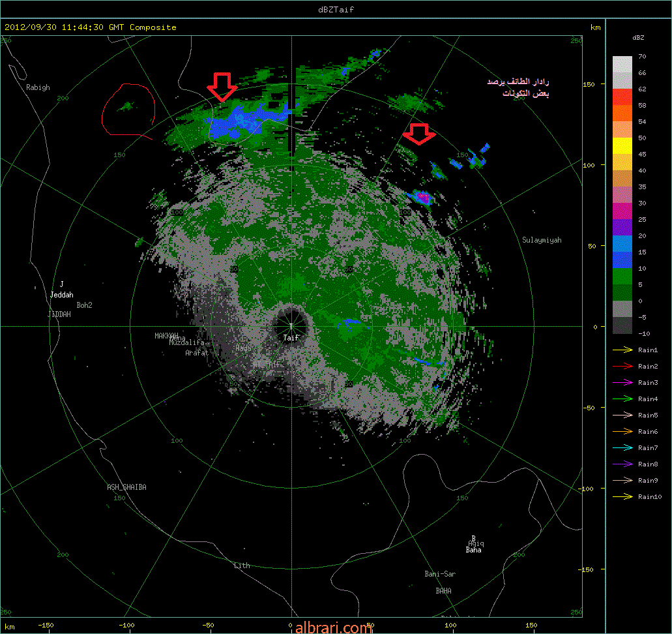Screen dimensions: 672x634
Task: Click the pink Rain5 arrow icon
Action: tap(622, 415)
